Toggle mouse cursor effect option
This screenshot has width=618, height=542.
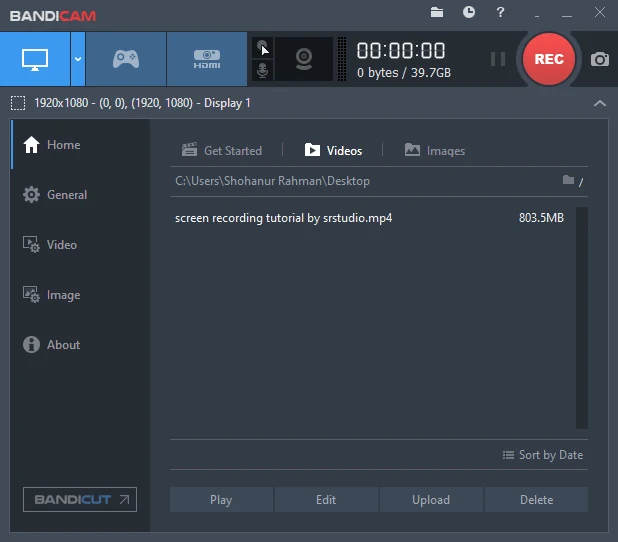click(x=262, y=48)
